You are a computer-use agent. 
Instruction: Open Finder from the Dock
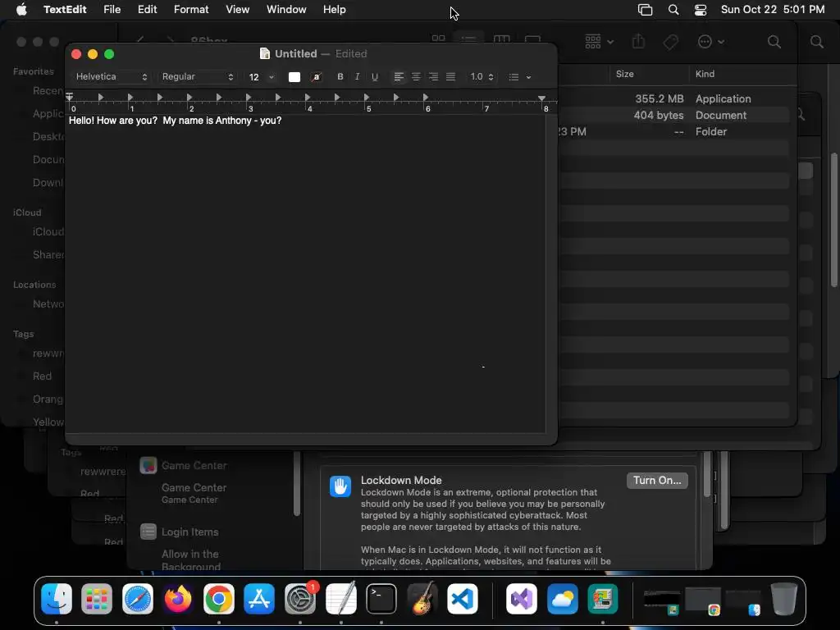click(57, 599)
